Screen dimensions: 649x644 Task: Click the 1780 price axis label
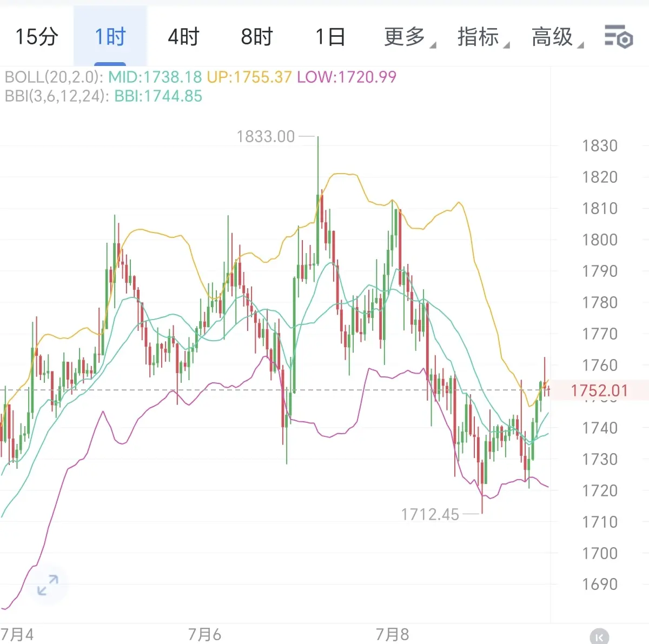pyautogui.click(x=600, y=303)
